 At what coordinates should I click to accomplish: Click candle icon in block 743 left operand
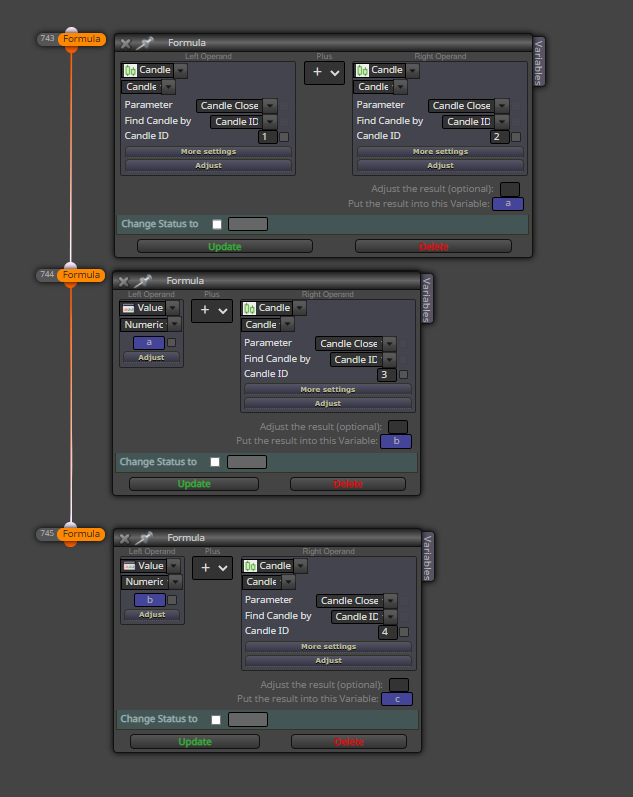(x=130, y=70)
